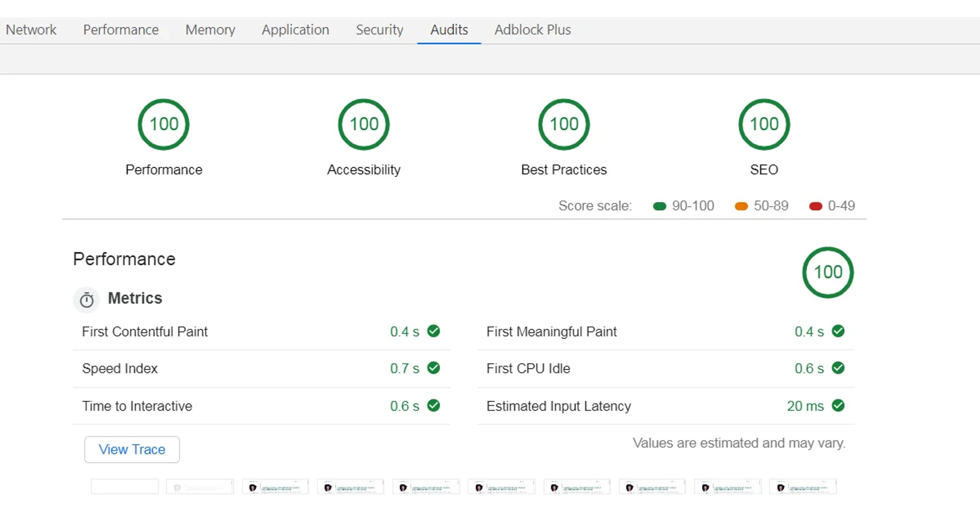This screenshot has width=980, height=530.
Task: Open the Memory tab
Action: (x=210, y=30)
